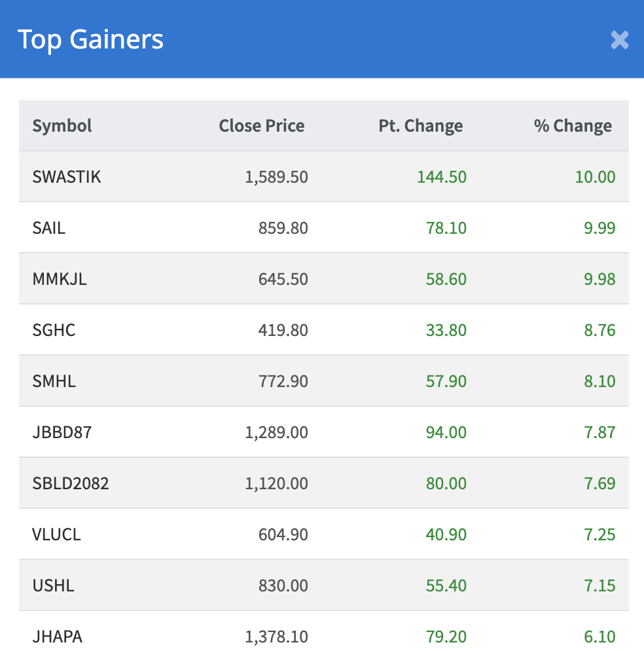644x651 pixels.
Task: Sort by the Symbol column header
Action: point(62,126)
